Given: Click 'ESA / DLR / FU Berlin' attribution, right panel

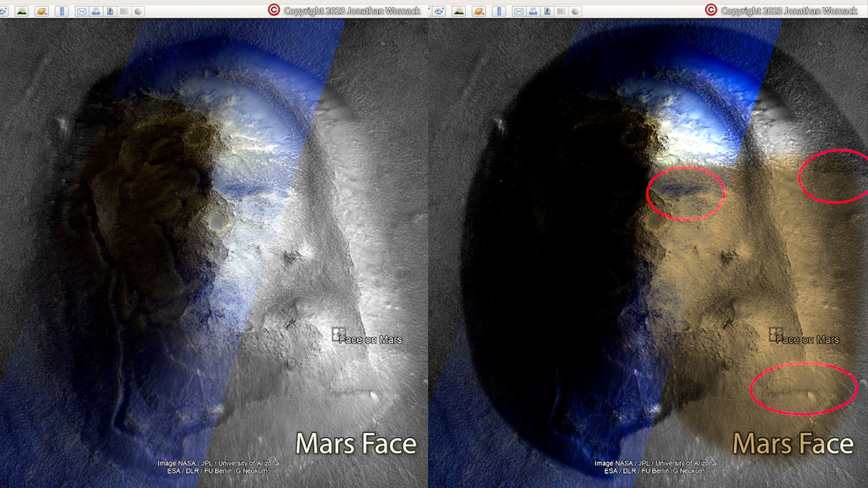Looking at the screenshot, I should 656,471.
